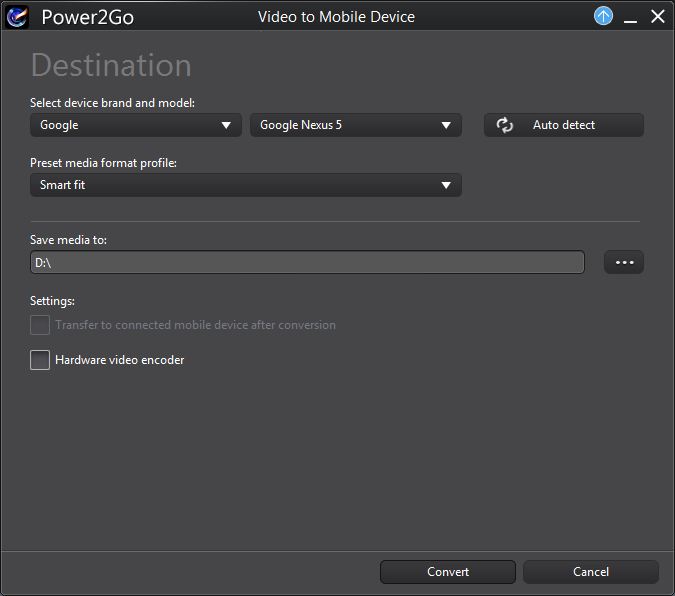This screenshot has width=675, height=596.
Task: Tick the Transfer to connected mobile device checkbox
Action: [x=40, y=325]
